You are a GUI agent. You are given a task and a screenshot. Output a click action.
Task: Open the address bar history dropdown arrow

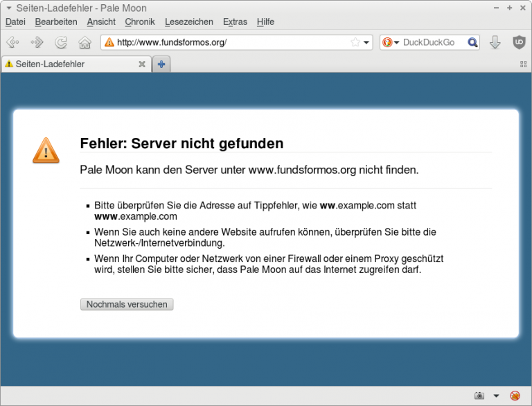point(366,42)
